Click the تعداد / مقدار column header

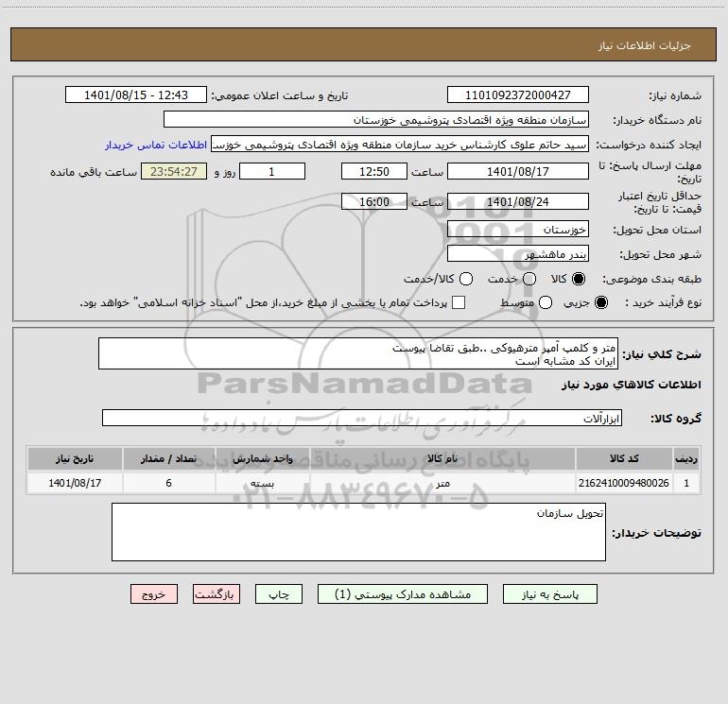tap(168, 458)
